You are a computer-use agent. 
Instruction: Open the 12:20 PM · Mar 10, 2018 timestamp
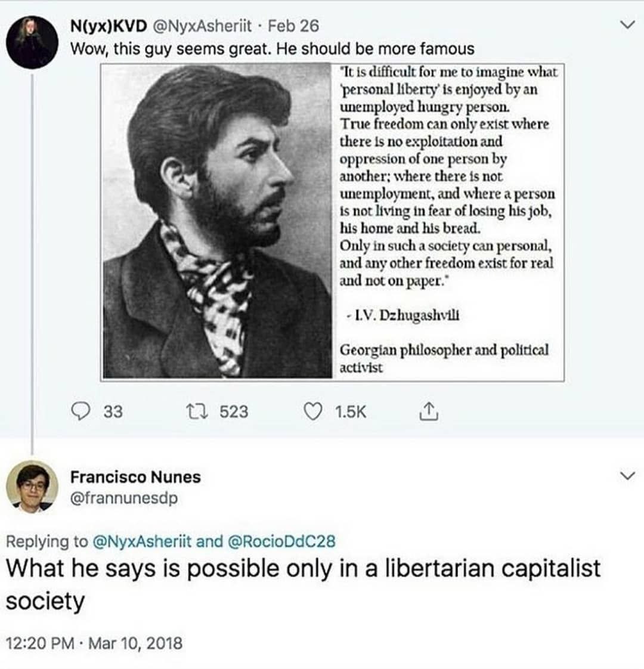pyautogui.click(x=94, y=643)
